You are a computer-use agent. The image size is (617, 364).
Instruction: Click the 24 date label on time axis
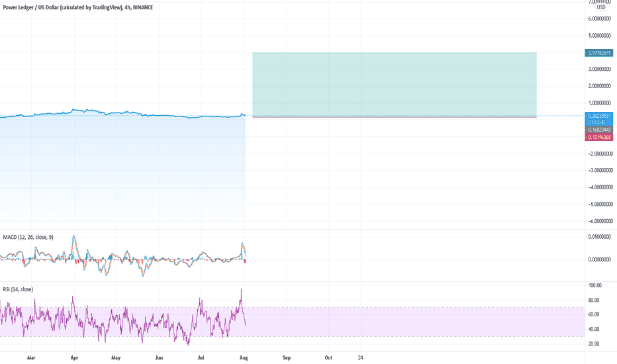tap(360, 357)
